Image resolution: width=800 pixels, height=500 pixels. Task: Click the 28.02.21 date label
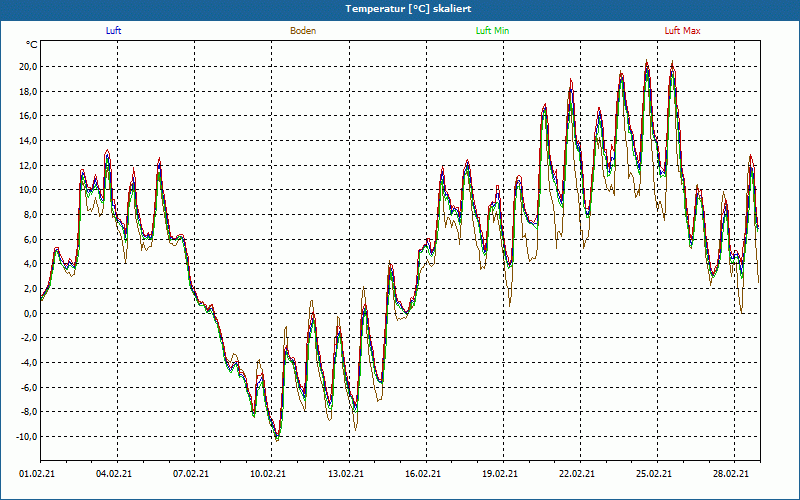[x=731, y=473]
